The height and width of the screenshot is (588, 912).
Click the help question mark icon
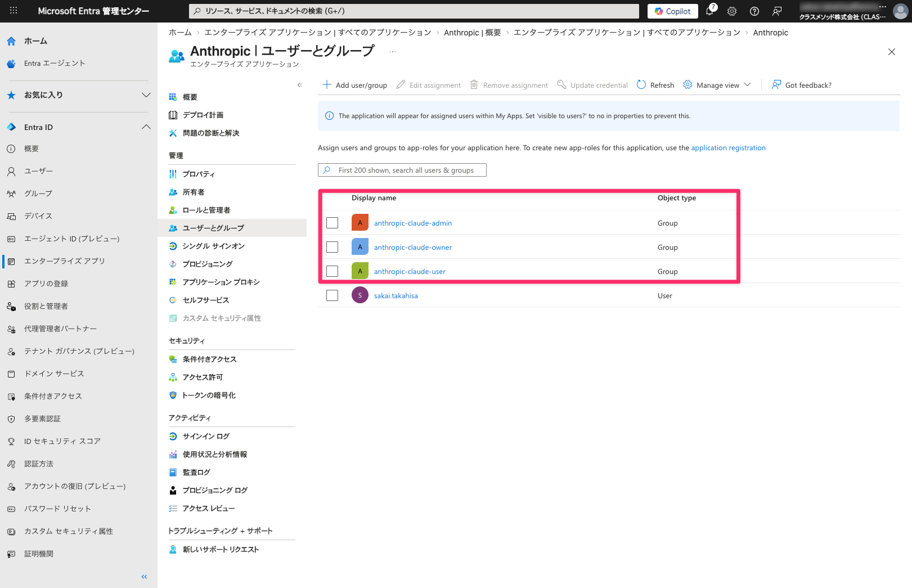(x=754, y=11)
